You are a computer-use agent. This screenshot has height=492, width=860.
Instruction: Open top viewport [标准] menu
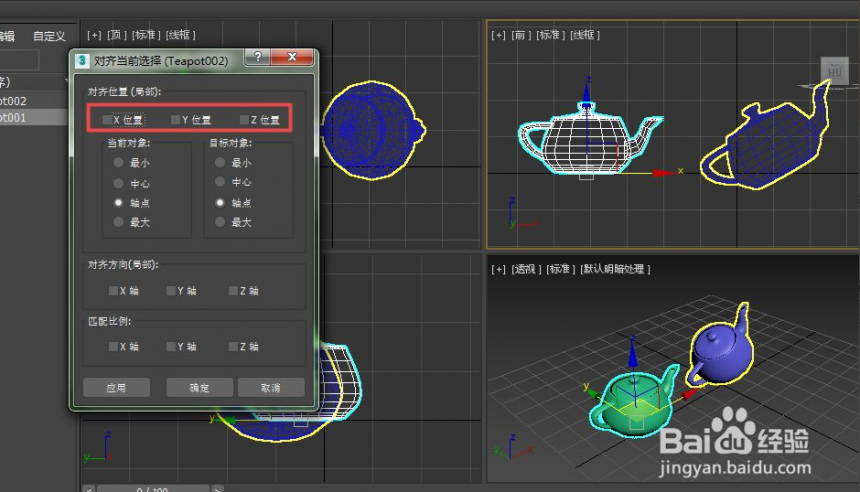146,35
